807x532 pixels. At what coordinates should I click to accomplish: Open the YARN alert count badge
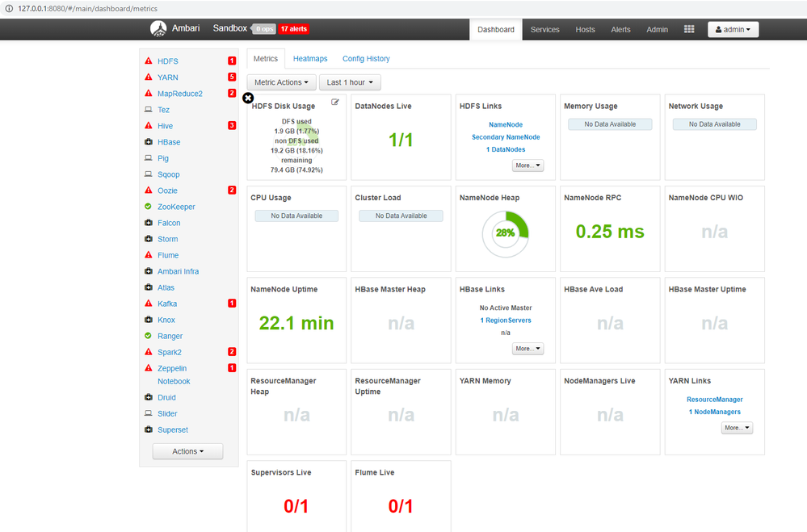point(232,77)
